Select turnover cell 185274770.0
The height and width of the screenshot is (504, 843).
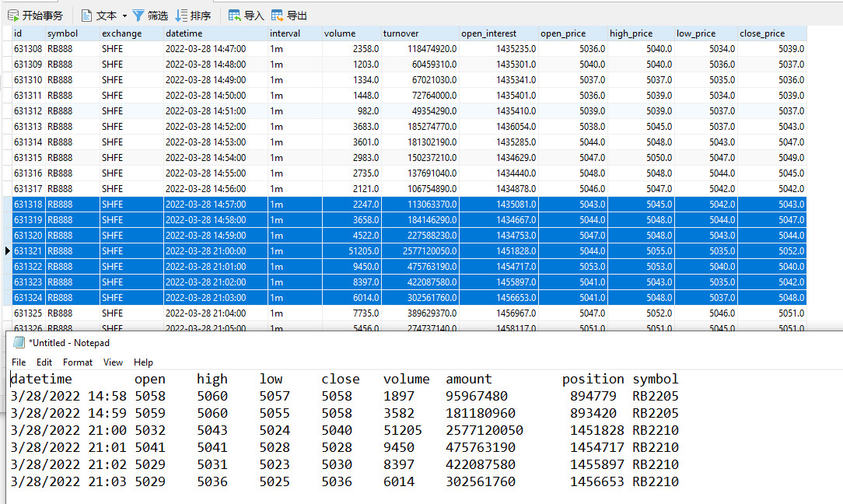point(420,127)
